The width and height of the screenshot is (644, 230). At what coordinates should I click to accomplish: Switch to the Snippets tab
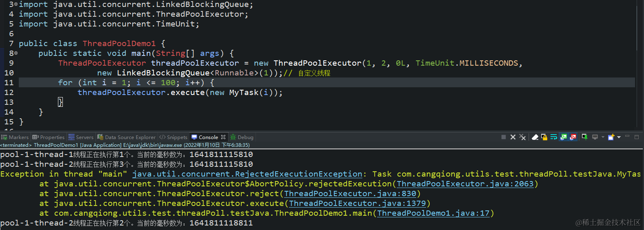(173, 137)
